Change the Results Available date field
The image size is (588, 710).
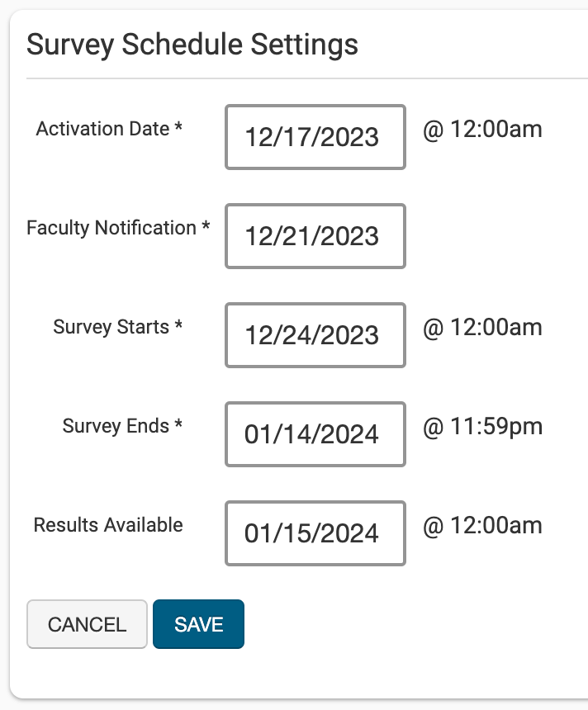pyautogui.click(x=315, y=533)
